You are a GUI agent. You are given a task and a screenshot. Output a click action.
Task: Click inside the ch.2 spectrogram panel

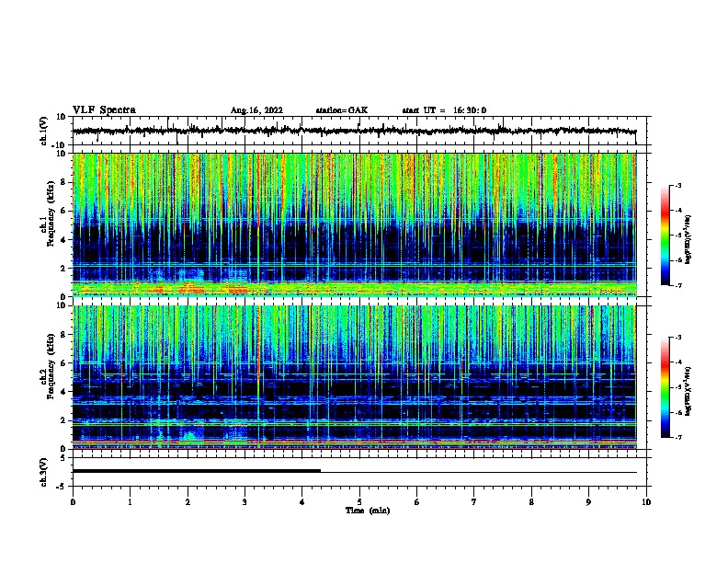(354, 377)
